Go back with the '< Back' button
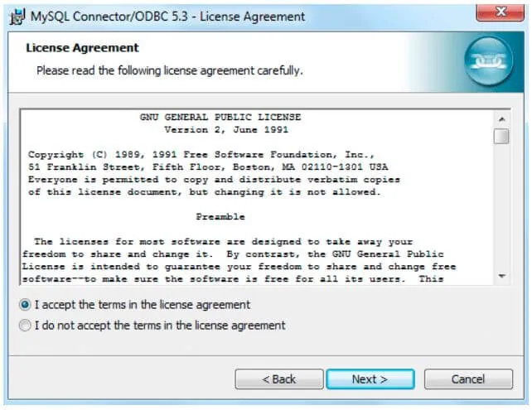Image resolution: width=532 pixels, height=410 pixels. click(x=279, y=379)
